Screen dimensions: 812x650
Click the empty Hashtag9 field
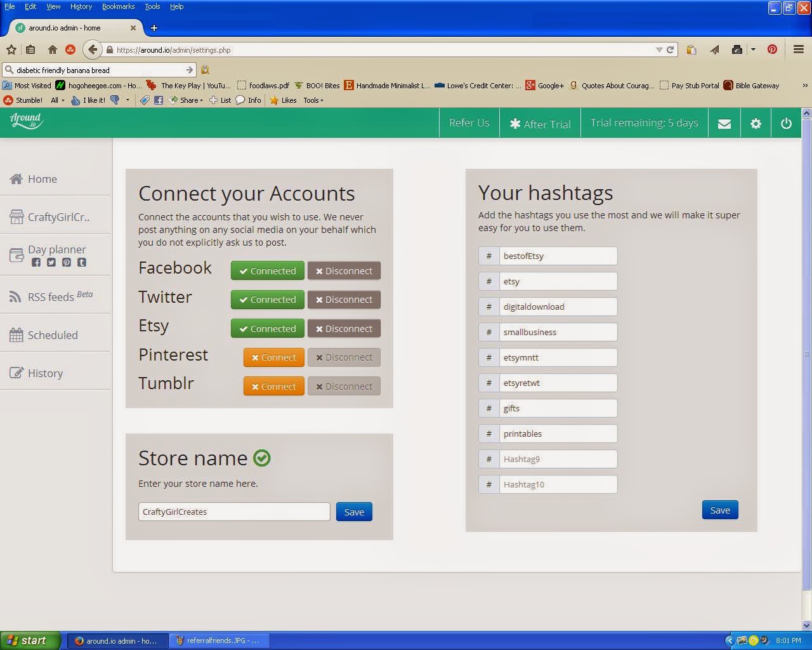point(558,459)
